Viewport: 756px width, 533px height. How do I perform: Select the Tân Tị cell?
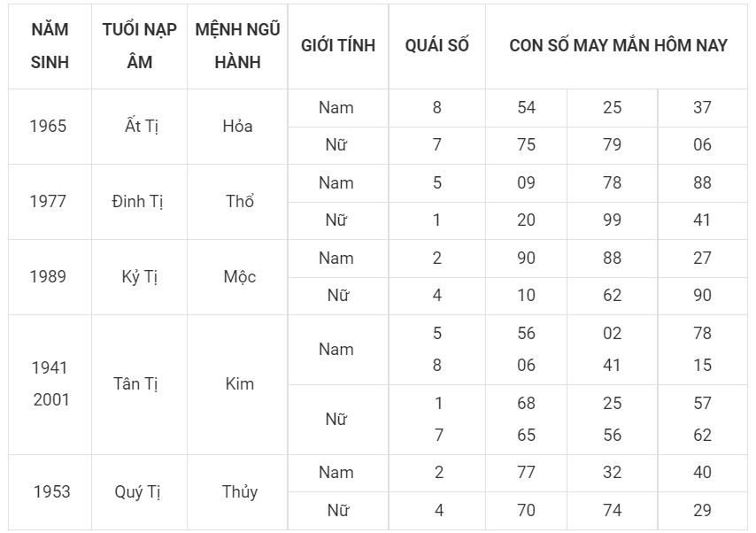click(139, 384)
